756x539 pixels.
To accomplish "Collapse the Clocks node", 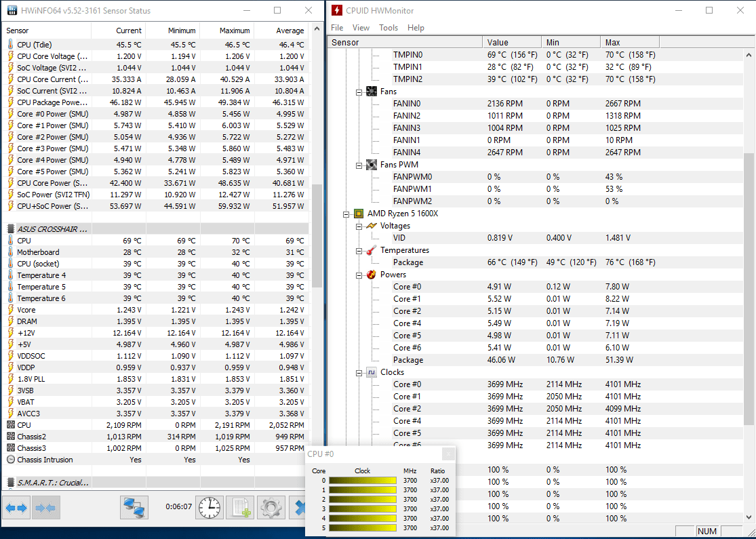I will coord(359,373).
